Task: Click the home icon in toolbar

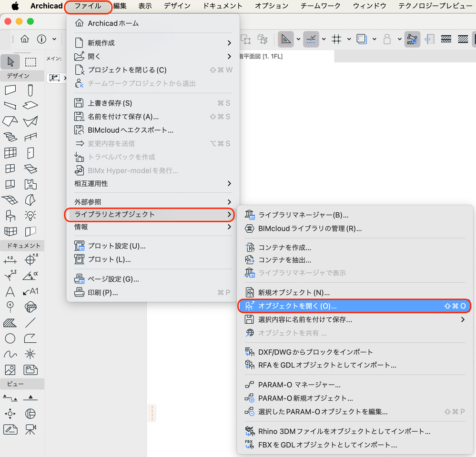Action: click(x=25, y=39)
